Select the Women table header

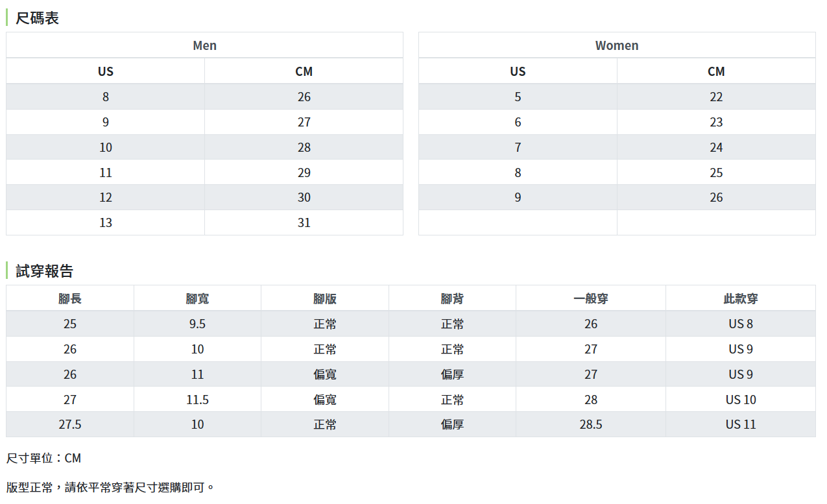(617, 45)
